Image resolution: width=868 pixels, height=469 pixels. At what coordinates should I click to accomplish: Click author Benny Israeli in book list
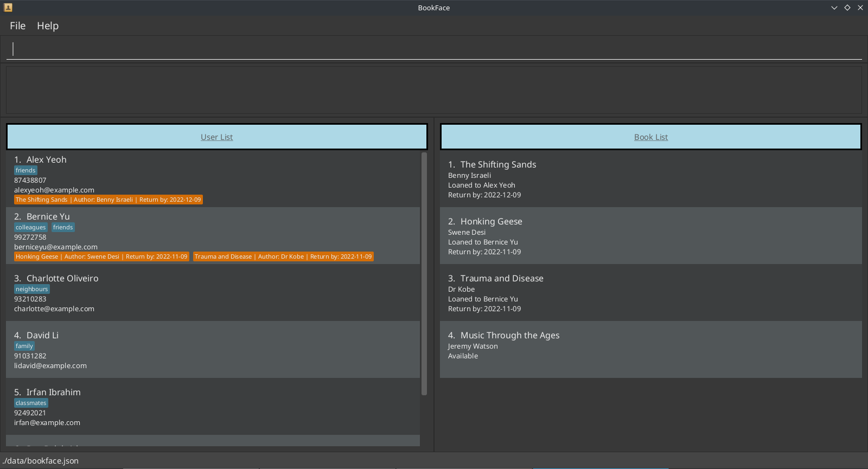470,175
